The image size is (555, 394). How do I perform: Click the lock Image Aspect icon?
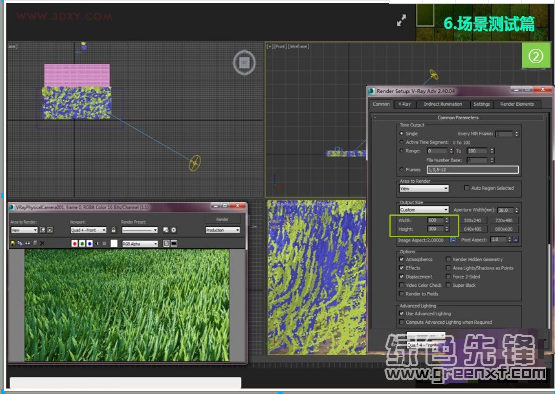coord(453,240)
